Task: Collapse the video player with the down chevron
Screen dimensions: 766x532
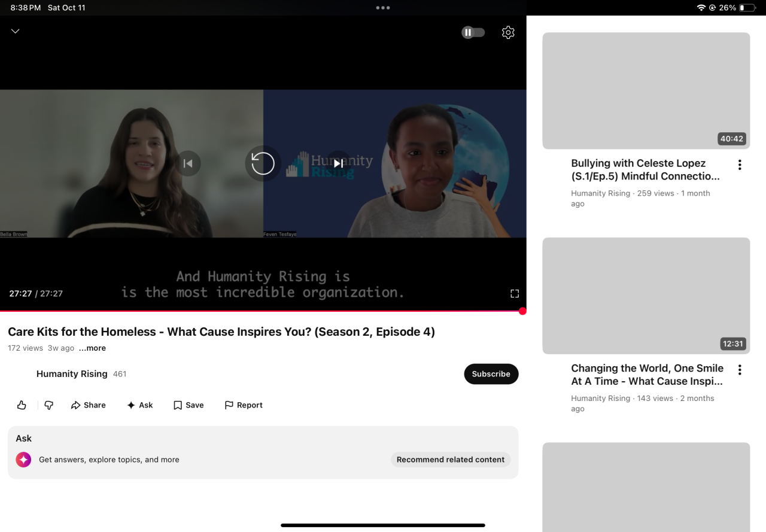Action: click(x=16, y=31)
